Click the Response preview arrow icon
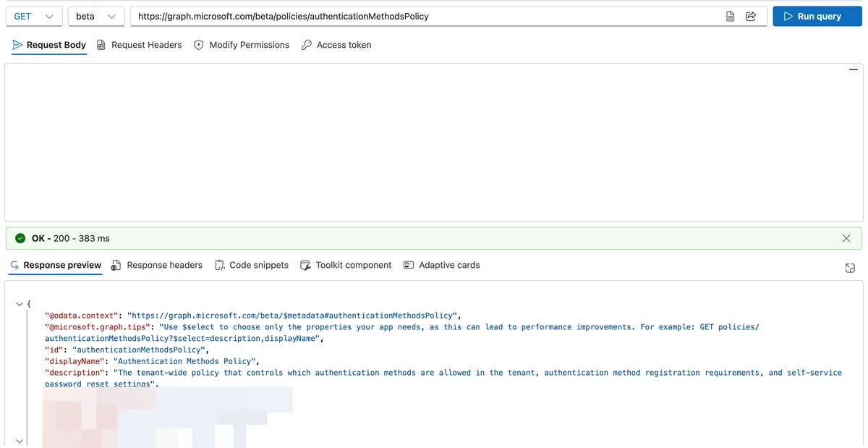 (14, 266)
